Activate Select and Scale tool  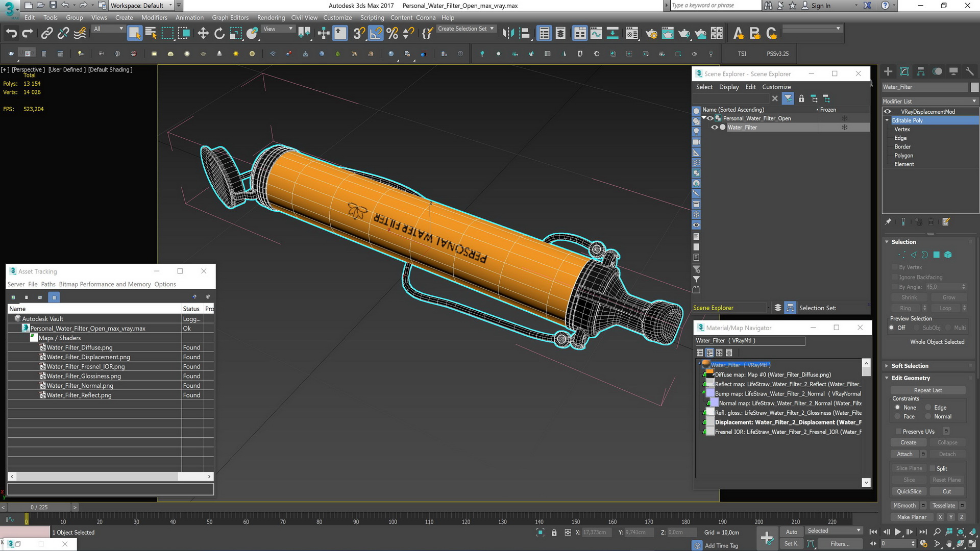point(236,34)
